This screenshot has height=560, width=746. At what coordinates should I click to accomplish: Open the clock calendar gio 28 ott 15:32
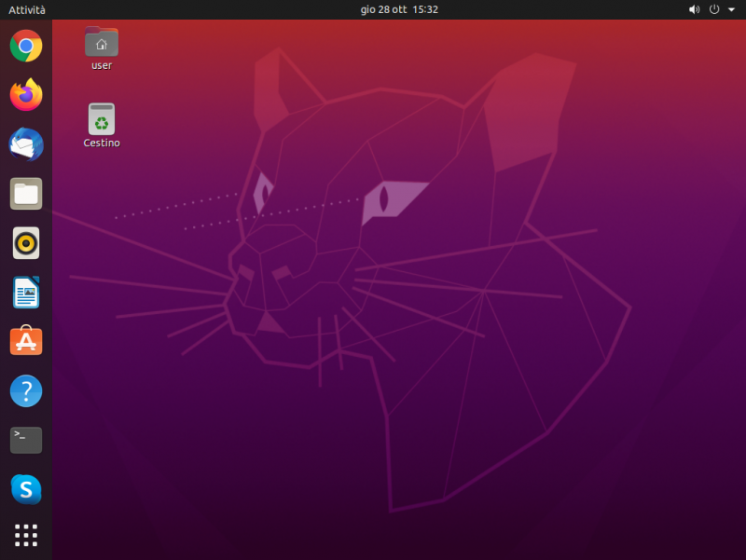click(399, 9)
